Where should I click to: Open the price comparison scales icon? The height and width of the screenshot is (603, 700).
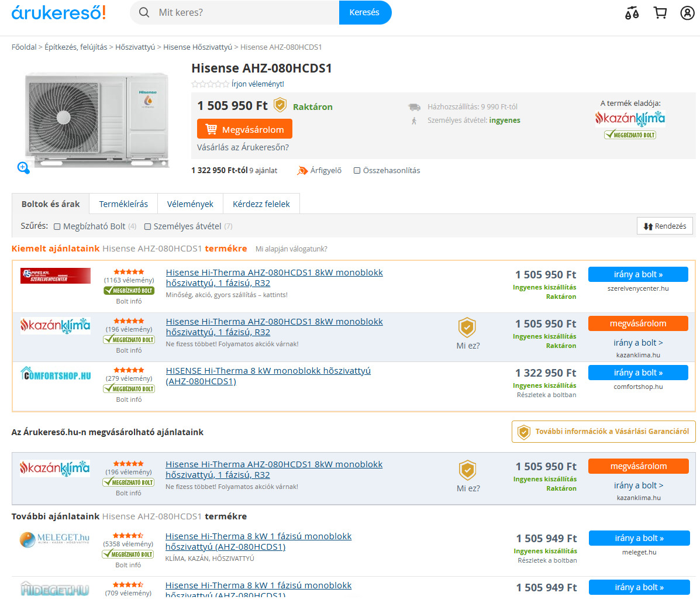(x=632, y=13)
